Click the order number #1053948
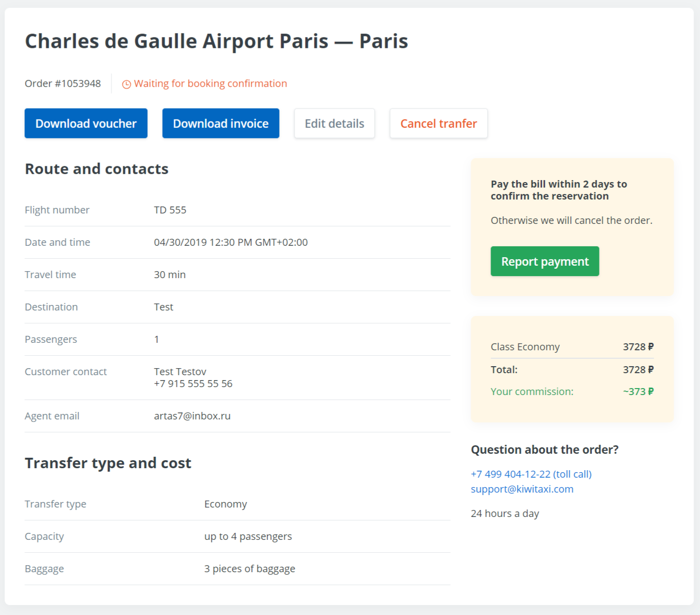Viewport: 700px width, 615px height. [63, 84]
